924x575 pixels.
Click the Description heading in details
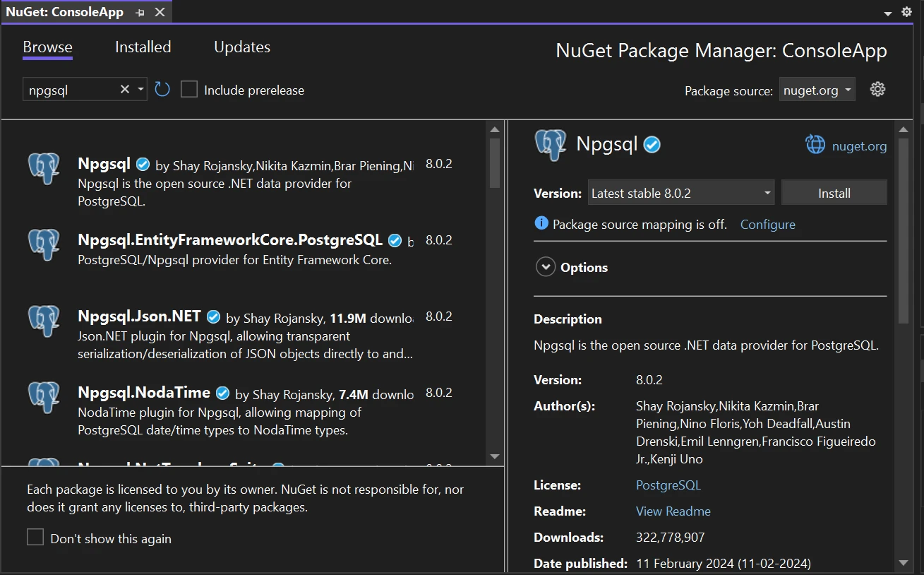click(568, 319)
